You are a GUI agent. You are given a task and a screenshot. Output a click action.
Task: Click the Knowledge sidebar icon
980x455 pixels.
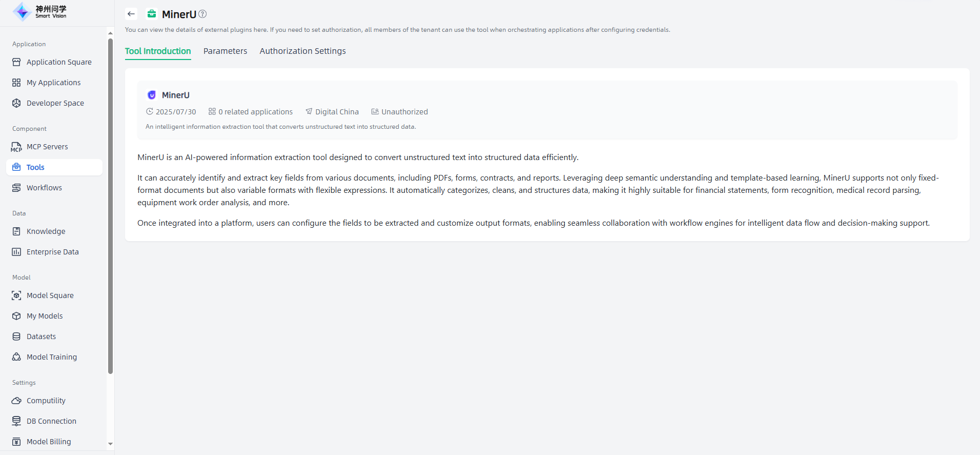pos(16,231)
